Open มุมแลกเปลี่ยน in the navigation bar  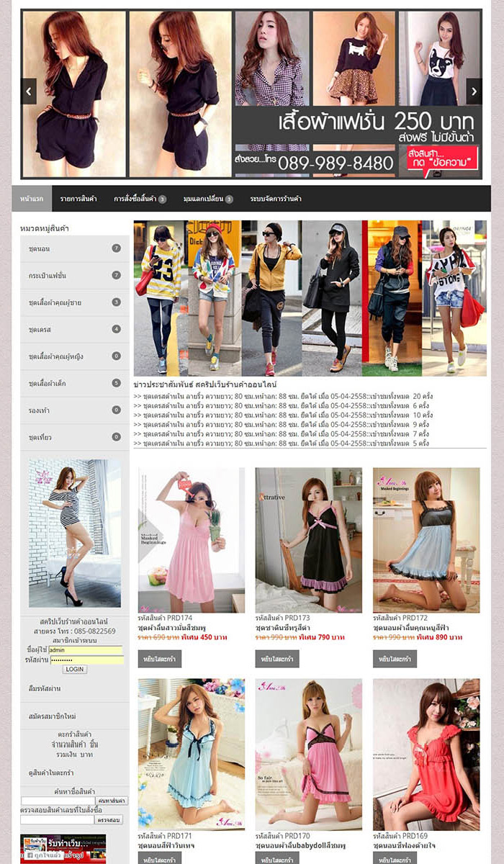pos(207,199)
